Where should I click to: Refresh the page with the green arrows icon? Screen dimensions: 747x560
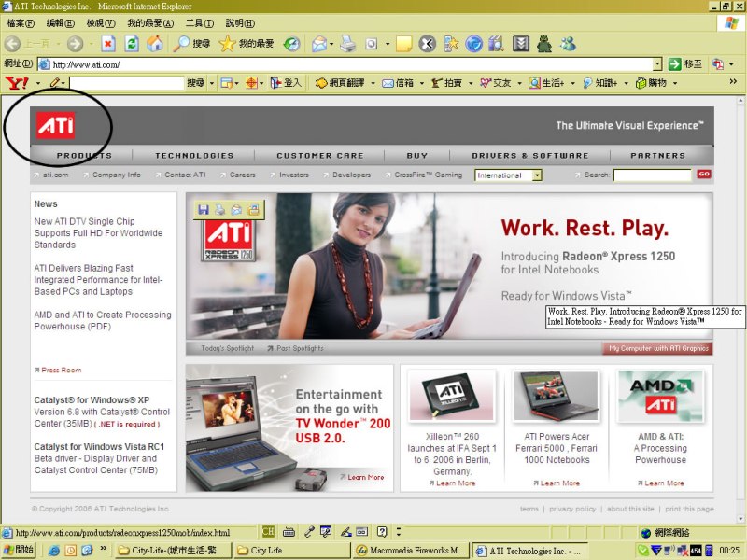[x=132, y=44]
